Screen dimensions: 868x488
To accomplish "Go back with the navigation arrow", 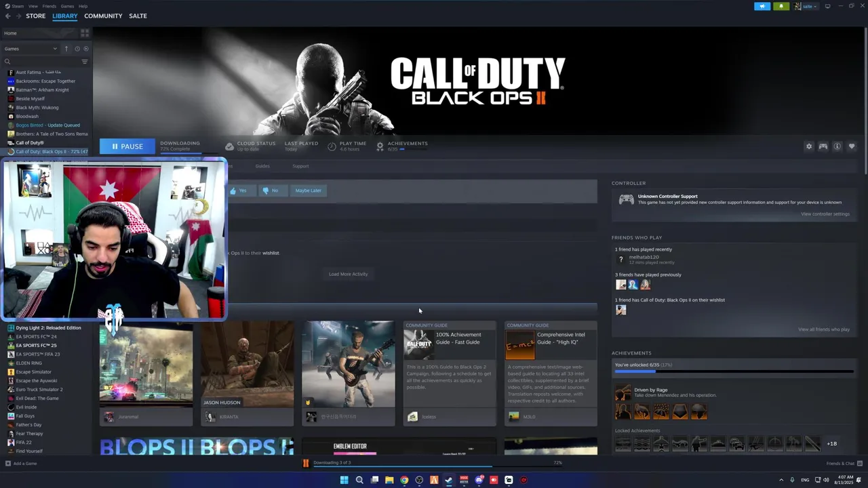I will (x=8, y=16).
